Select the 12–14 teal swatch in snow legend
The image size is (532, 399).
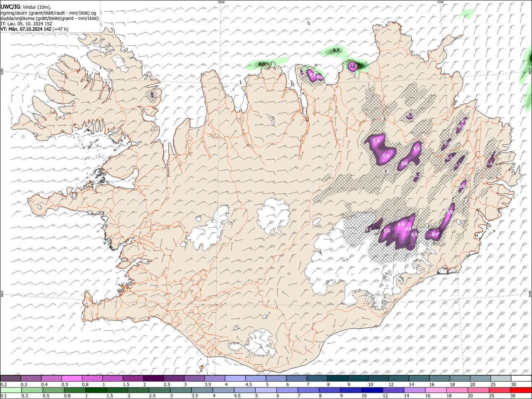(399, 379)
